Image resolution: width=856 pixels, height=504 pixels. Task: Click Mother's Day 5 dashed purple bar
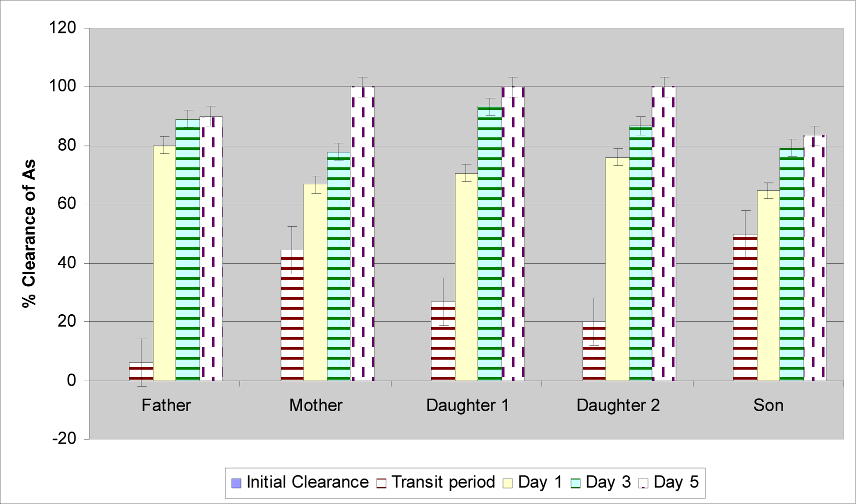362,233
